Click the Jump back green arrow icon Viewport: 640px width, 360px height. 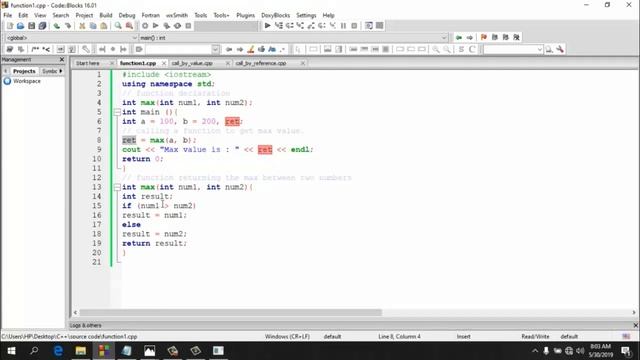(x=459, y=38)
